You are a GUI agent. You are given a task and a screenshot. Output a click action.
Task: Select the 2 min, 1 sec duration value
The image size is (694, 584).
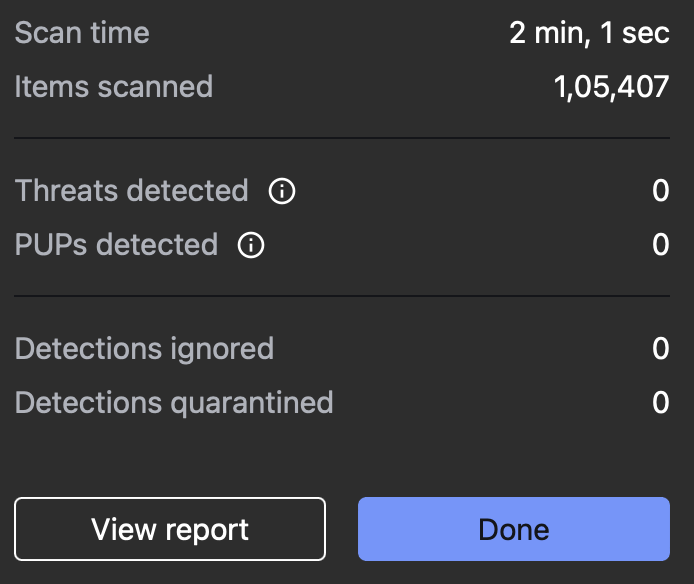coord(589,32)
